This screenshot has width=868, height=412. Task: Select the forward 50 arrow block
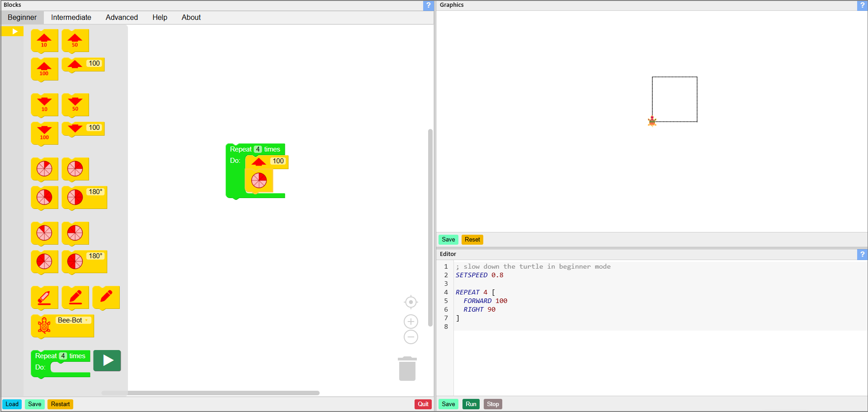pyautogui.click(x=75, y=41)
